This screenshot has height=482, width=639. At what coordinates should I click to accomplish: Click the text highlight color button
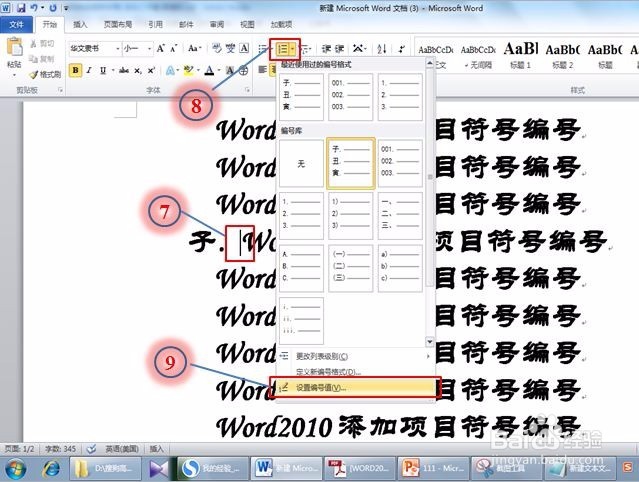[188, 71]
